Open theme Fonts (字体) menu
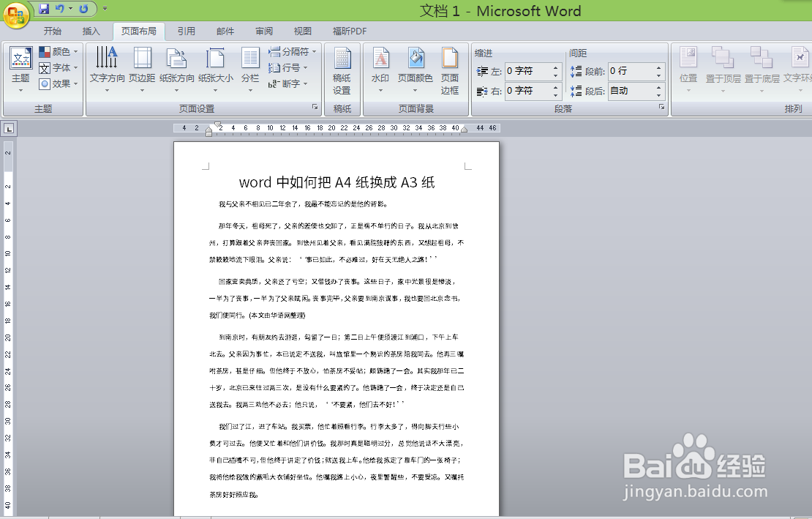 coord(59,68)
